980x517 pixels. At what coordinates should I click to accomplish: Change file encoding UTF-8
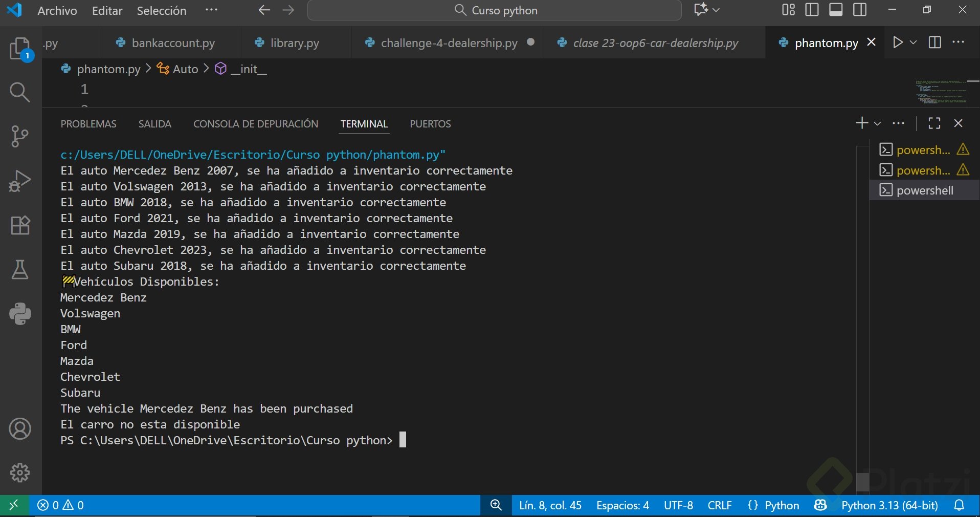pyautogui.click(x=678, y=506)
